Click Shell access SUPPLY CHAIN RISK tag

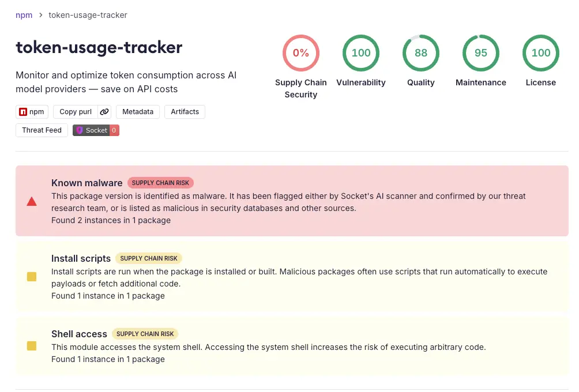coord(145,334)
